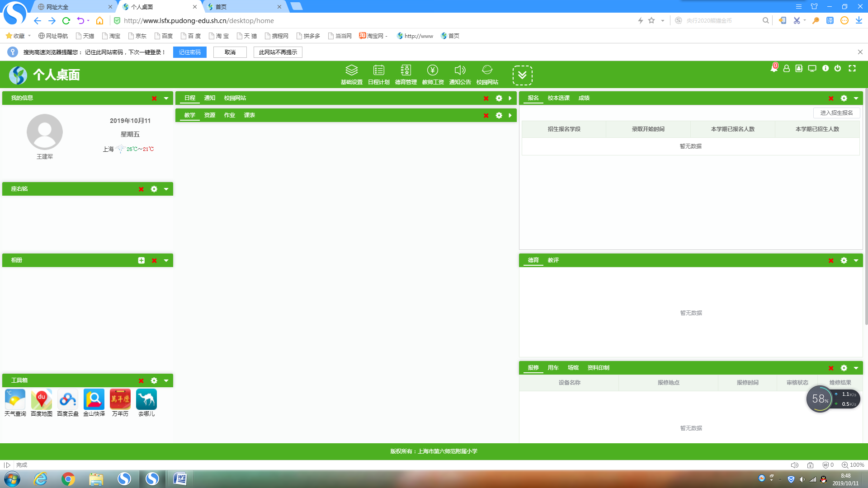This screenshot has height=488, width=868.
Task: Toggle fullscreen mode in header
Action: point(852,68)
